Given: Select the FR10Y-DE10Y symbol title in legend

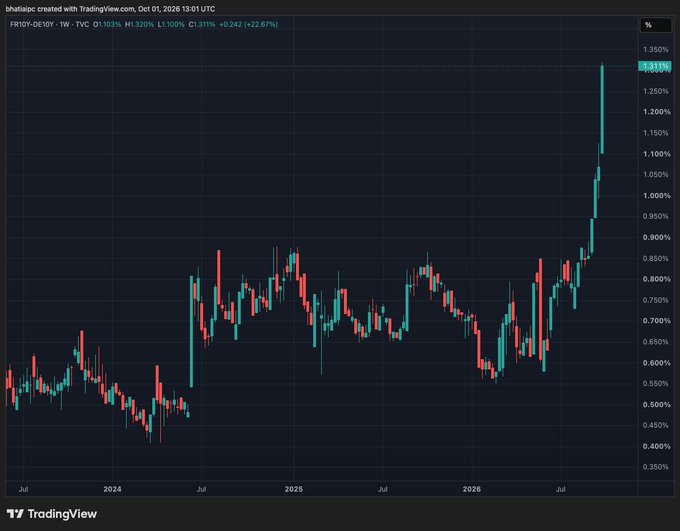Looking at the screenshot, I should [x=32, y=24].
